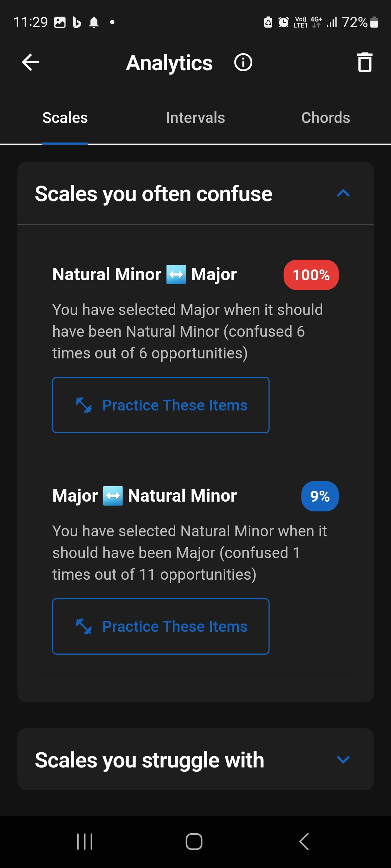391x868 pixels.
Task: Switch to the Chords tab
Action: (x=326, y=118)
